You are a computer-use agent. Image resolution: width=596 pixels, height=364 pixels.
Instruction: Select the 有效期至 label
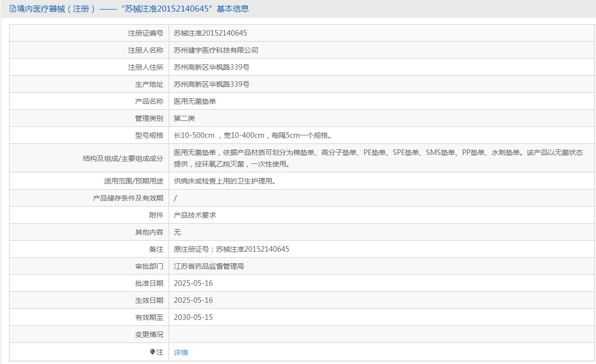(149, 317)
